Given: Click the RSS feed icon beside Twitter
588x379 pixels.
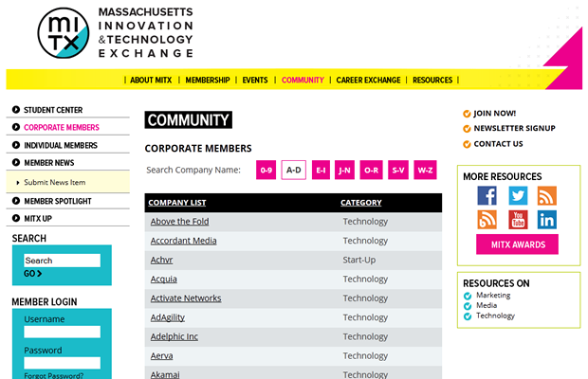Looking at the screenshot, I should [x=547, y=195].
